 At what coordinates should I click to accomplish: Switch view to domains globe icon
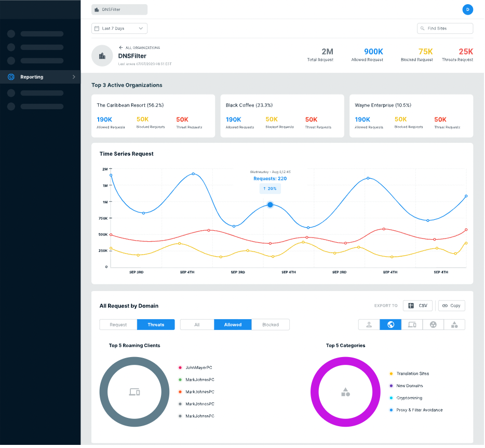click(x=392, y=325)
